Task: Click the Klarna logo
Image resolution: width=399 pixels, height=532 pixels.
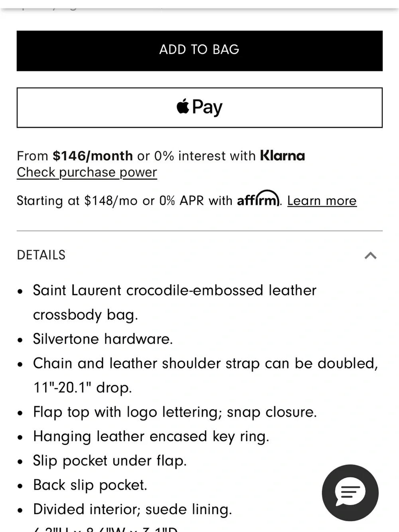Action: click(282, 156)
